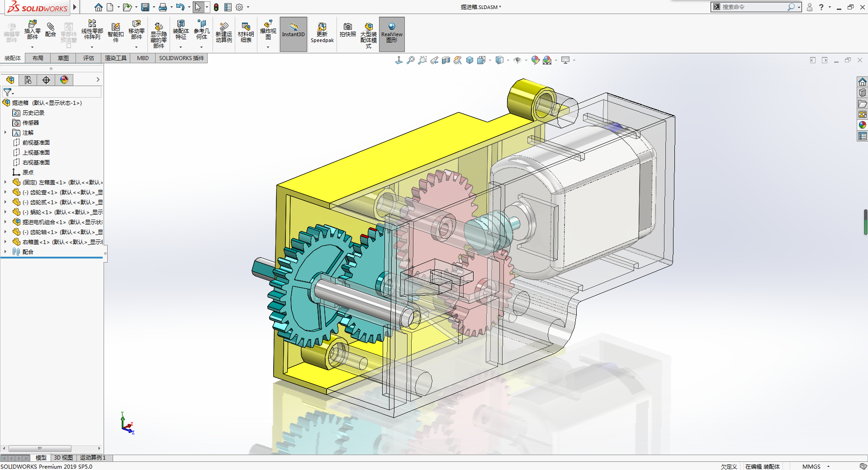868x470 pixels.
Task: Select 原点 (Origin) in the feature tree
Action: 28,172
